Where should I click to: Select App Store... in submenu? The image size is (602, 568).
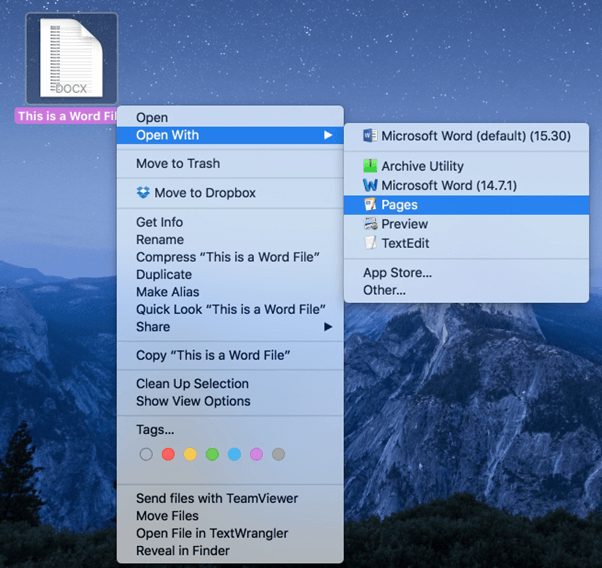tap(466, 273)
